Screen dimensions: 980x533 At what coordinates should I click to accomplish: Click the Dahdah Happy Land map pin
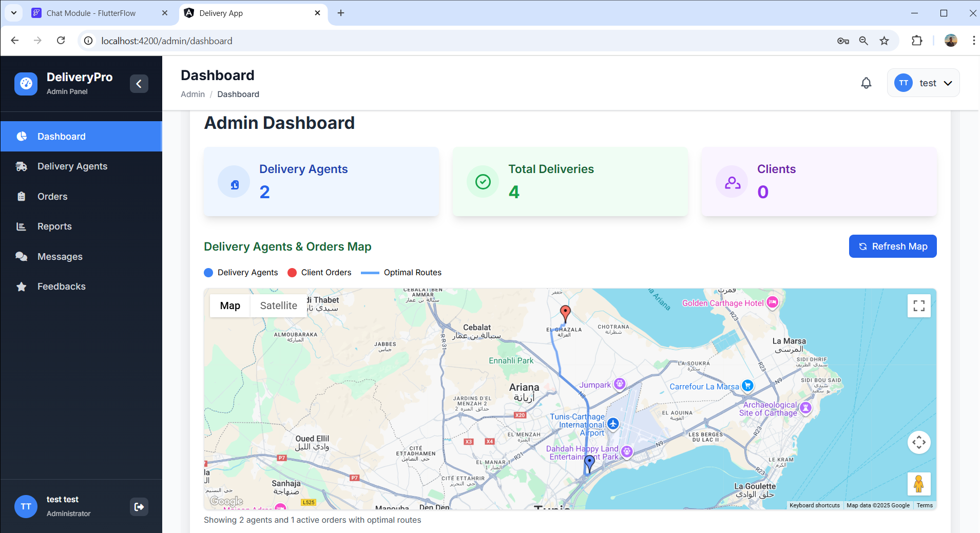pos(626,451)
